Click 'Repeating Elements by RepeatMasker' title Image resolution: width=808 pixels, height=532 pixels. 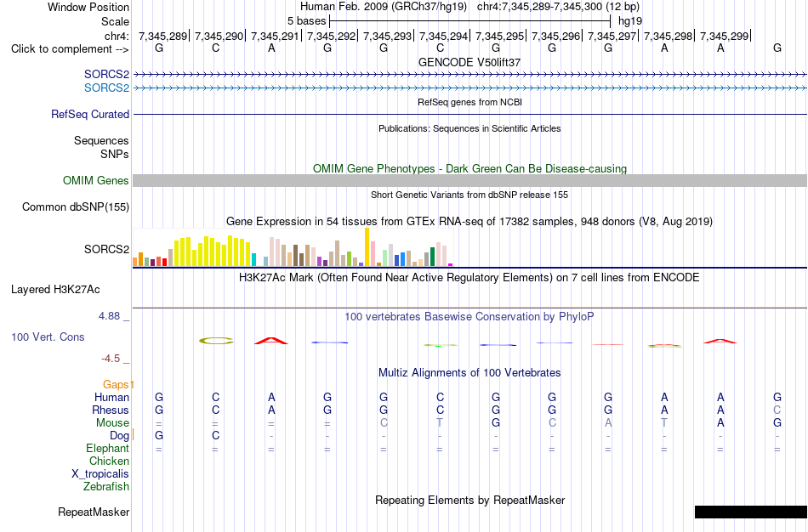tap(469, 500)
